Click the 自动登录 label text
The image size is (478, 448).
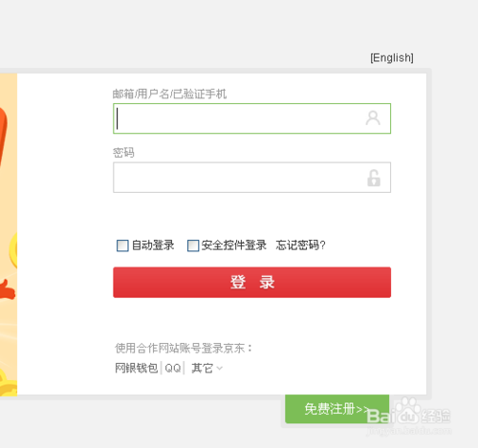pos(153,245)
